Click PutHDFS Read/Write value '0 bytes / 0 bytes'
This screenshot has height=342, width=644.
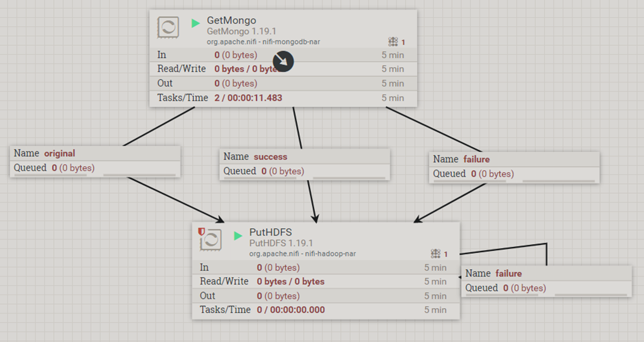point(291,282)
